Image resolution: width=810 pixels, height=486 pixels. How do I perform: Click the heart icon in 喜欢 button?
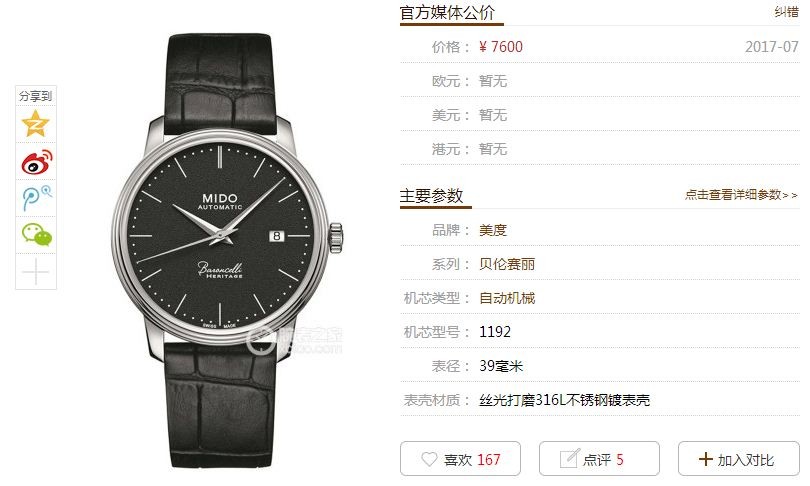click(x=429, y=459)
